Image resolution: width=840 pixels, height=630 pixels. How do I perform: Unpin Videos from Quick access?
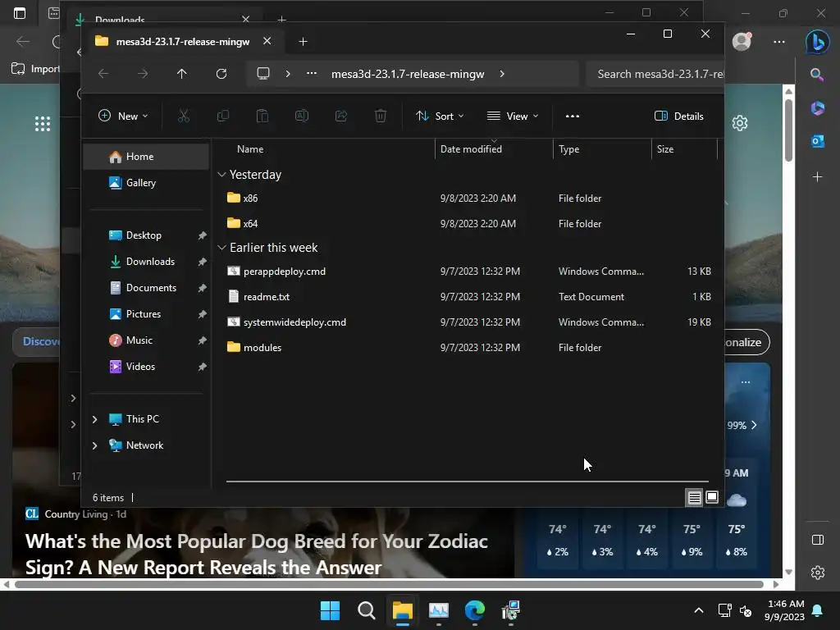coord(202,367)
